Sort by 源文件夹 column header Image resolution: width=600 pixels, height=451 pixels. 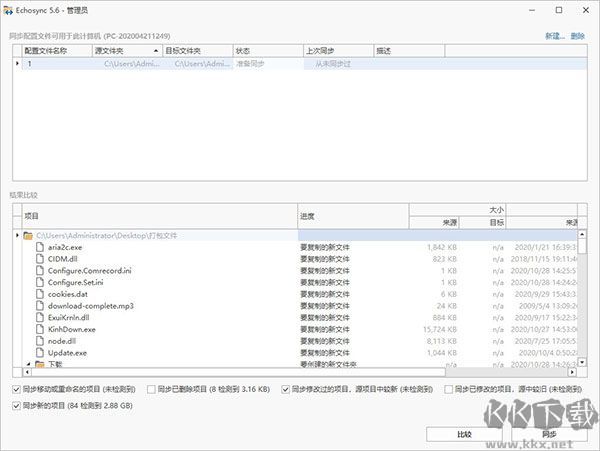[127, 51]
